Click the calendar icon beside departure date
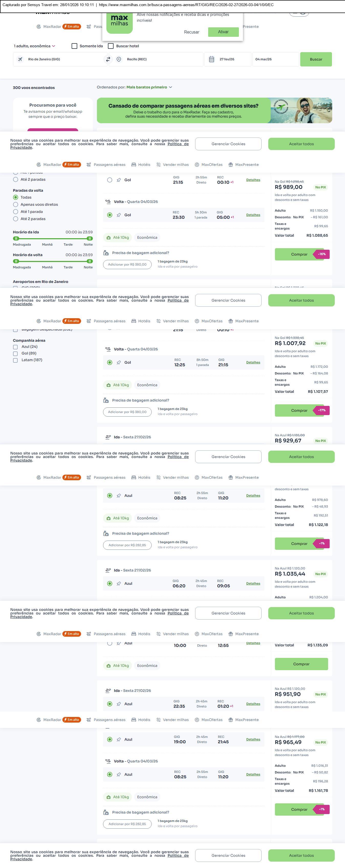 click(x=212, y=59)
